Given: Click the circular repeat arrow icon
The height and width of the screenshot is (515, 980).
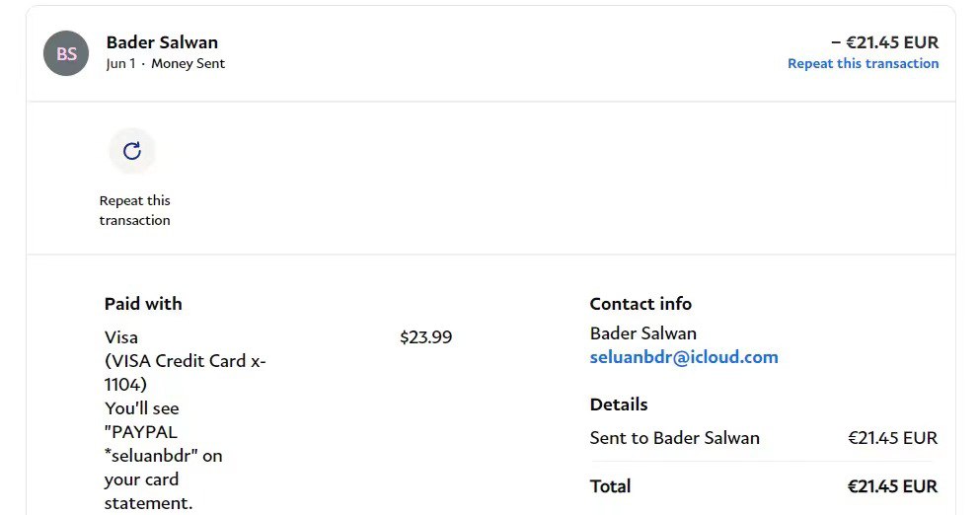Looking at the screenshot, I should pyautogui.click(x=132, y=151).
